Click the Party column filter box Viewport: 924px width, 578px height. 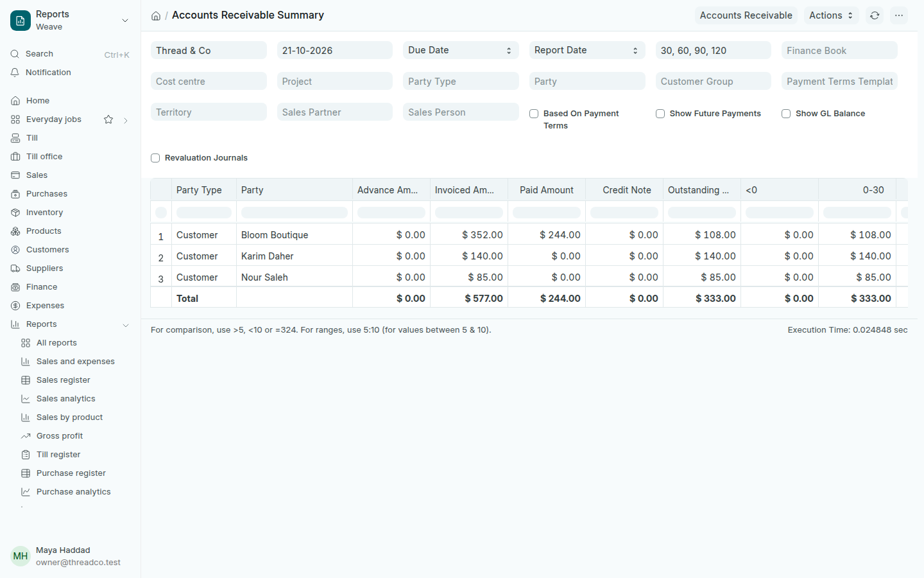295,212
